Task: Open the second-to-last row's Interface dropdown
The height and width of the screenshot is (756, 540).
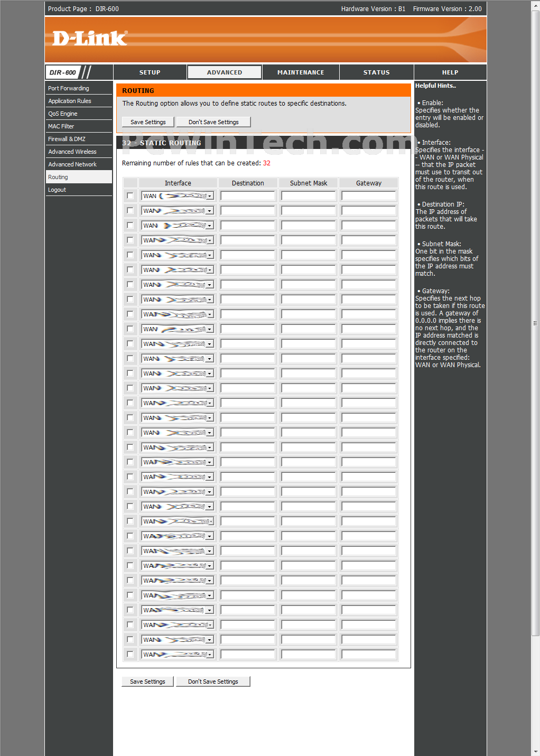Action: click(x=178, y=640)
